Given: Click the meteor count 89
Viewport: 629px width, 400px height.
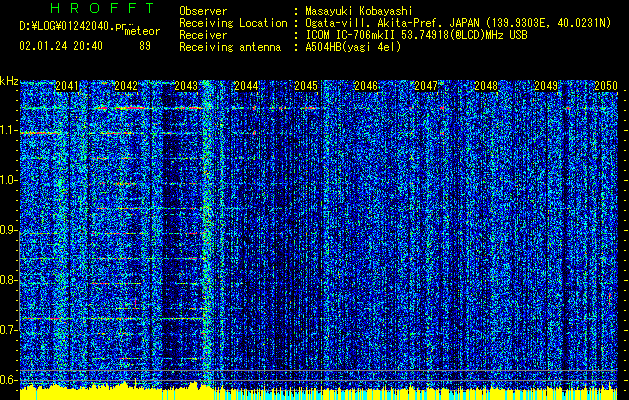Looking at the screenshot, I should 145,46.
